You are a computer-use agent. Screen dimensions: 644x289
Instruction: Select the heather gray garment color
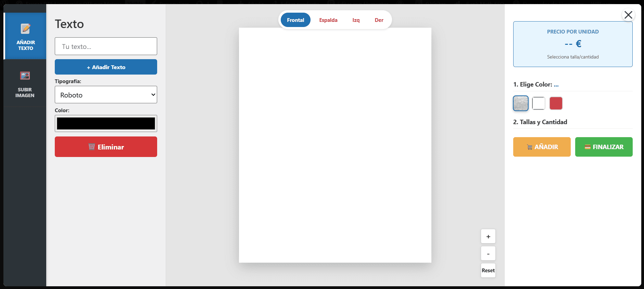(x=521, y=103)
